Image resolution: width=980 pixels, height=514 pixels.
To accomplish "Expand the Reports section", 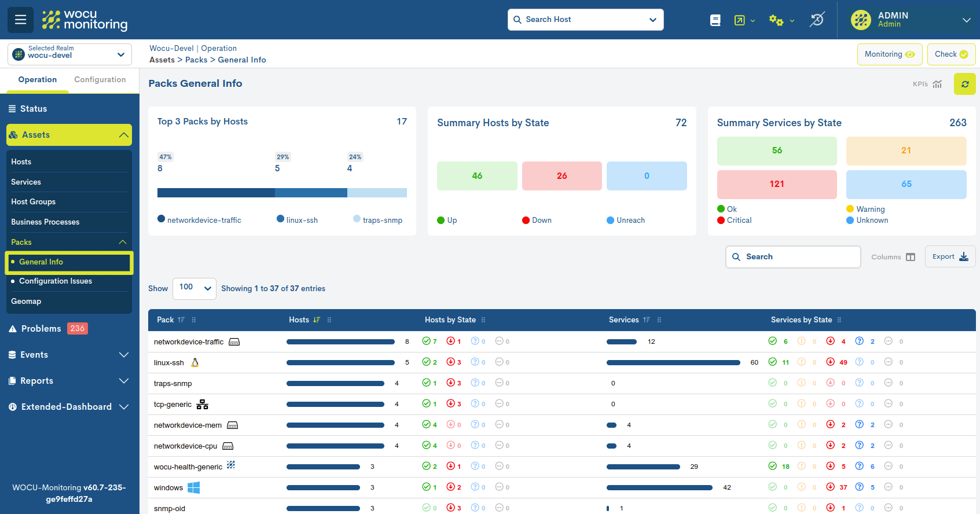I will (69, 381).
